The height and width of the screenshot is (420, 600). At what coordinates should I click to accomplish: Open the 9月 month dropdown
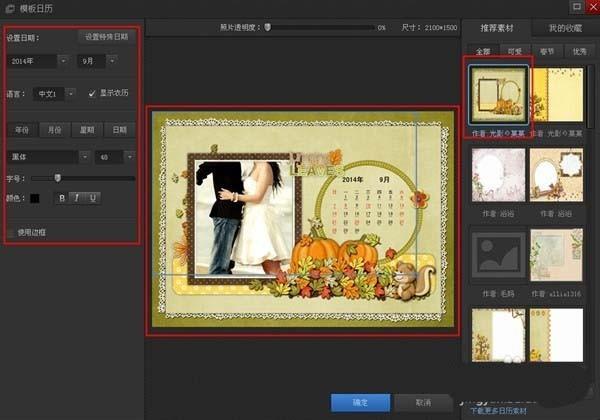click(112, 61)
